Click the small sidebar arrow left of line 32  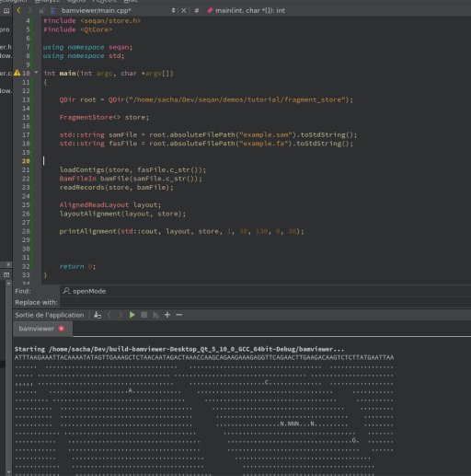point(8,264)
